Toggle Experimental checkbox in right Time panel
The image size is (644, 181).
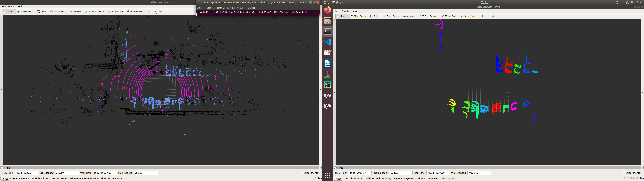[x=624, y=173]
